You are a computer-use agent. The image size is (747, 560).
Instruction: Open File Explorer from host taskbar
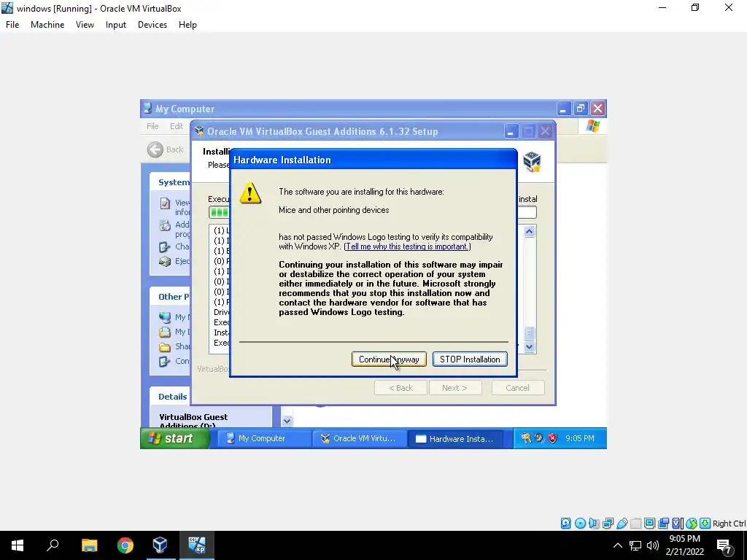tap(89, 545)
